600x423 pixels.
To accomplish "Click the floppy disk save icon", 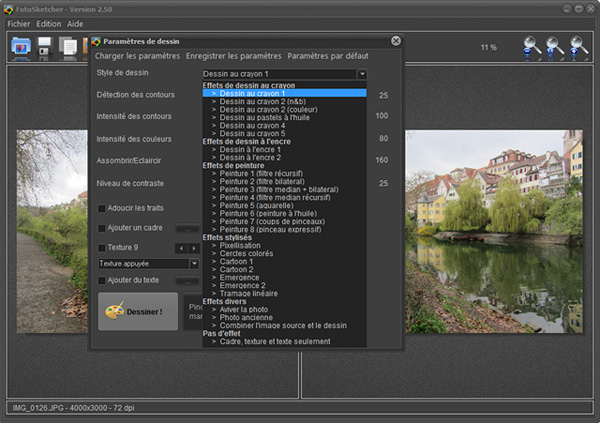I will [x=45, y=46].
